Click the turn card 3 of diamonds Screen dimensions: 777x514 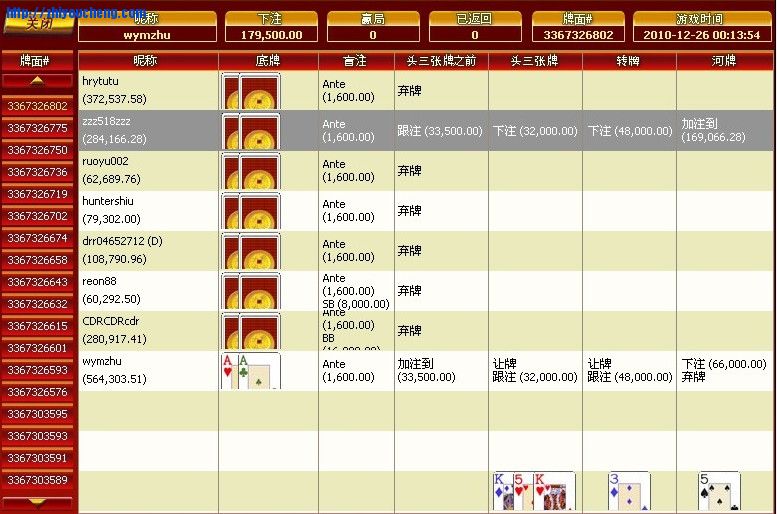coord(628,492)
